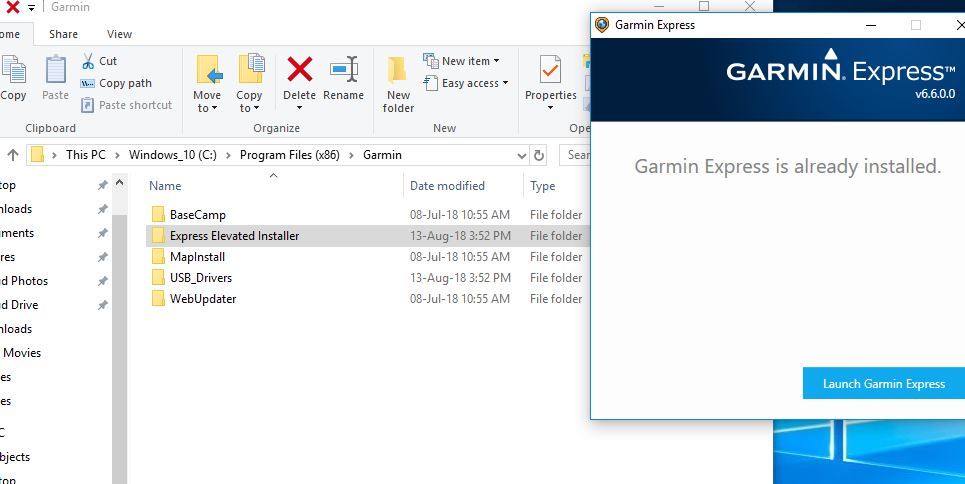Click navigation pane scrollbar up arrow
The width and height of the screenshot is (965, 484).
[x=119, y=183]
